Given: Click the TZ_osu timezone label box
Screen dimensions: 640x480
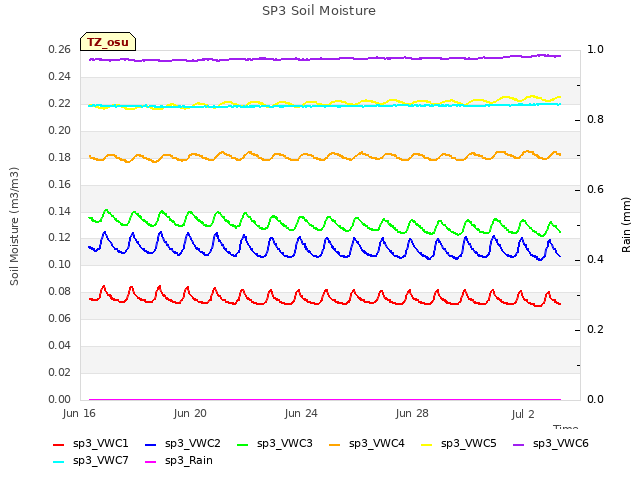Looking at the screenshot, I should pos(108,42).
